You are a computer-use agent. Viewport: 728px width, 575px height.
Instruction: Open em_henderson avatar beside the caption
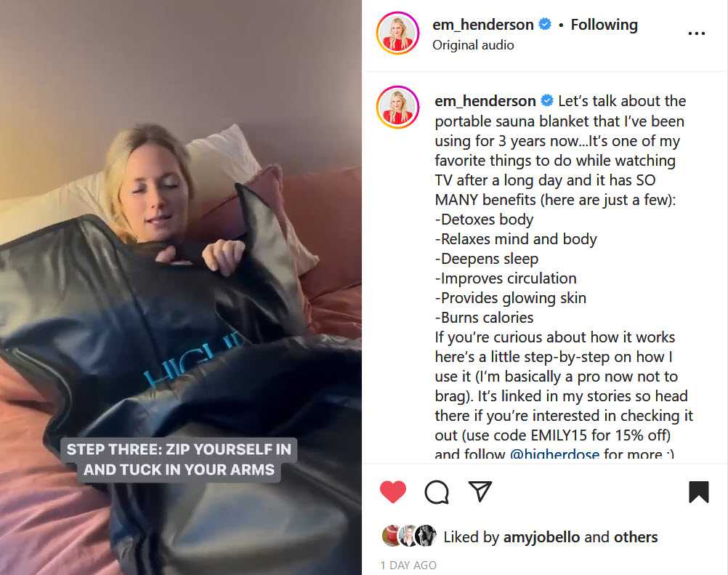(x=397, y=107)
